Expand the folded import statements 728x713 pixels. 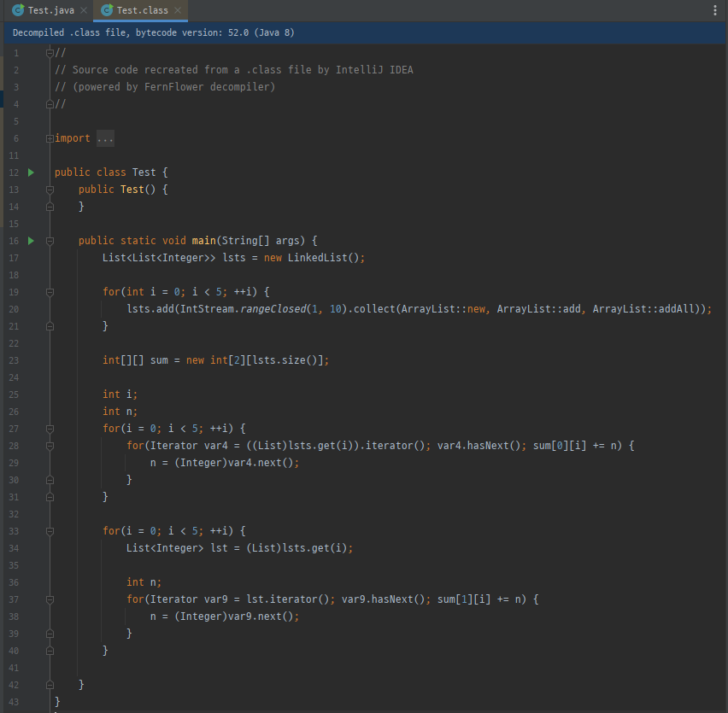(50, 138)
